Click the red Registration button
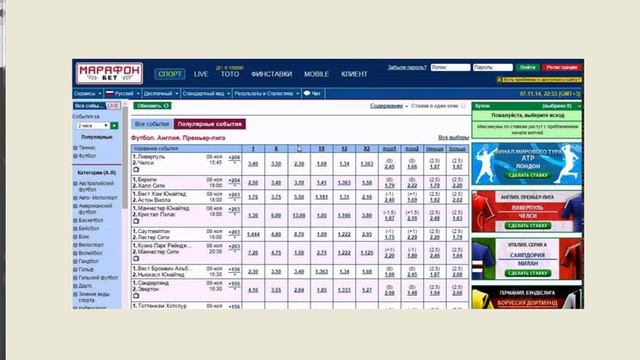Screen dimensions: 640x360 (x=562, y=67)
